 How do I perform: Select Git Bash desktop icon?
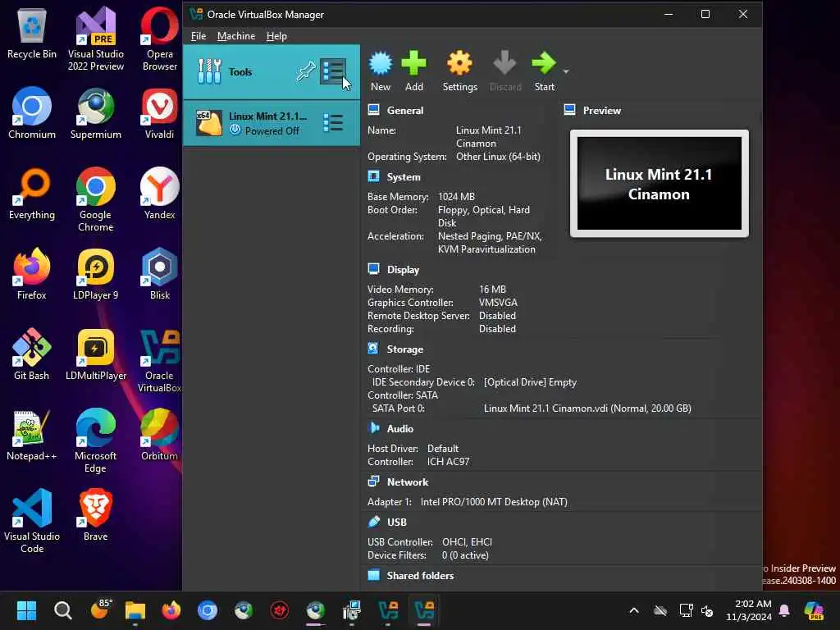coord(32,354)
